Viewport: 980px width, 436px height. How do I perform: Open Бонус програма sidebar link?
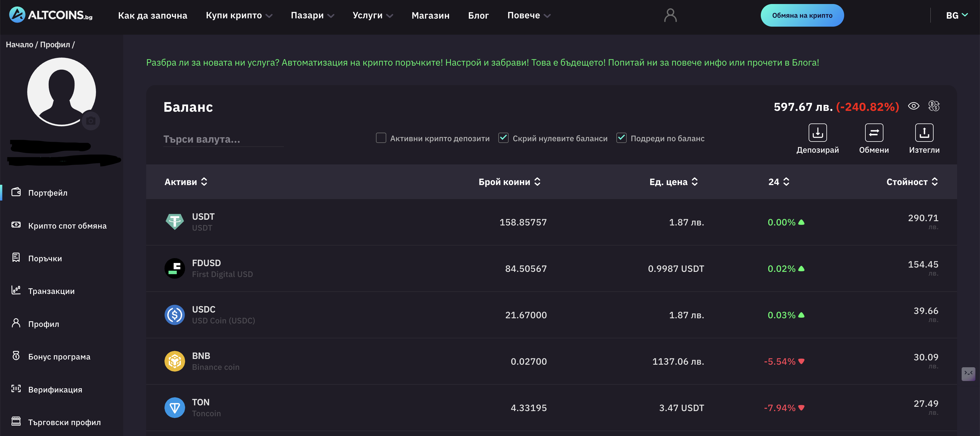coord(59,356)
